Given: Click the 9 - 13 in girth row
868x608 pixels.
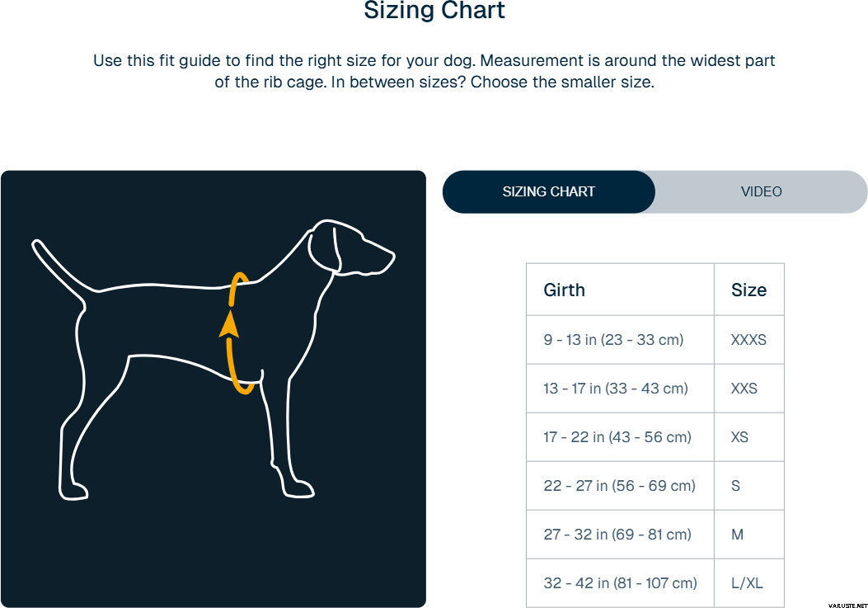Looking at the screenshot, I should pyautogui.click(x=613, y=339).
